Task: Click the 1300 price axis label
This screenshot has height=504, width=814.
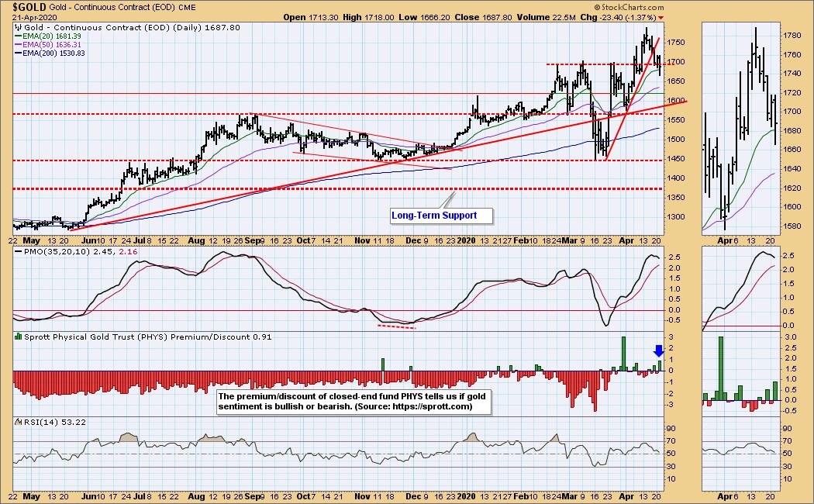Action: (677, 217)
